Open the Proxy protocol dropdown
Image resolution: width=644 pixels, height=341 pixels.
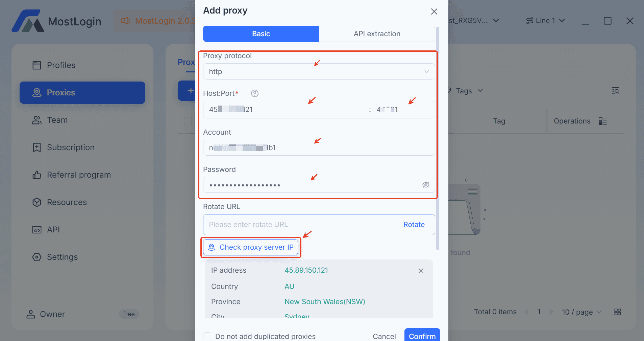(319, 71)
